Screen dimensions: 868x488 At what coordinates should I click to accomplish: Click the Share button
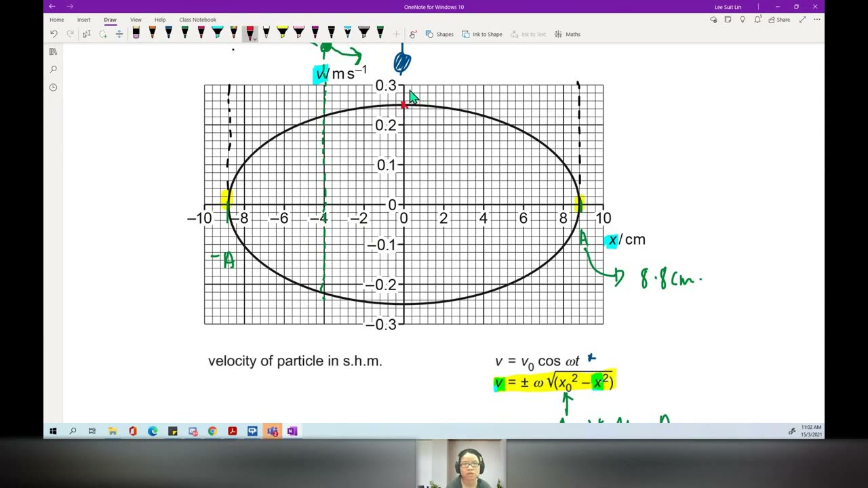pos(779,20)
